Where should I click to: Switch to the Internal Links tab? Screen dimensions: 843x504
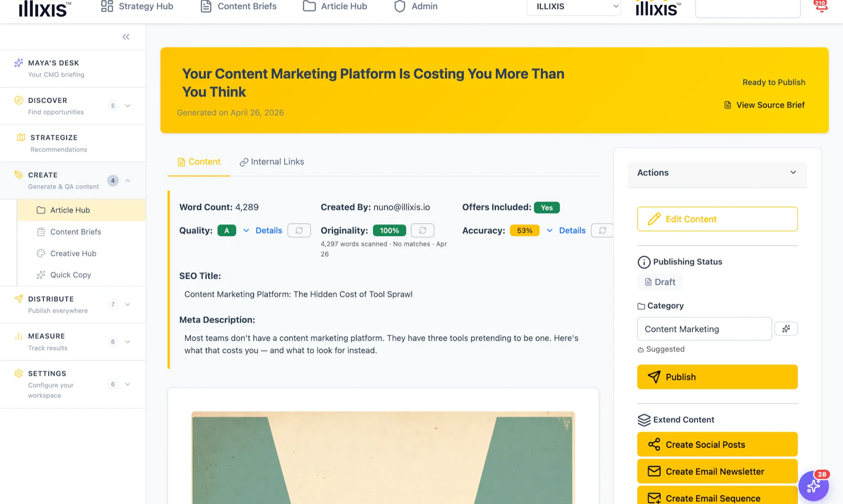[x=272, y=162]
